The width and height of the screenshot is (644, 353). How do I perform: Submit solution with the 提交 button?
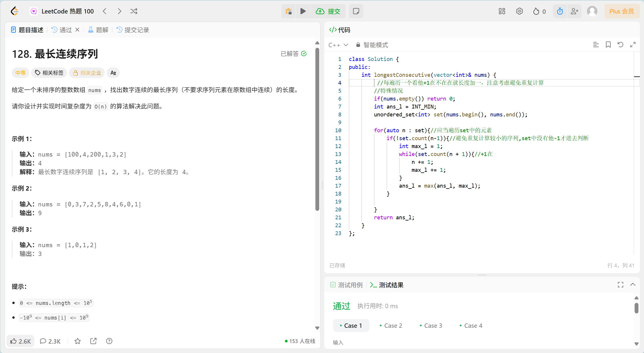tap(328, 11)
